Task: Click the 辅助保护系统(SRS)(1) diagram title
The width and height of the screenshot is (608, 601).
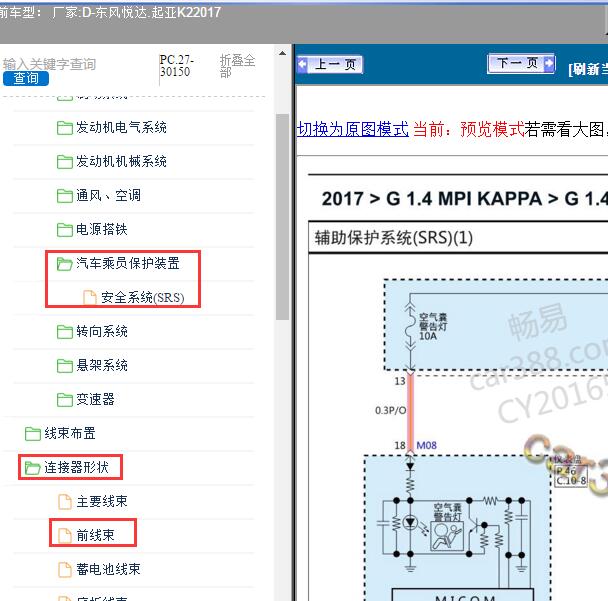Action: click(394, 238)
